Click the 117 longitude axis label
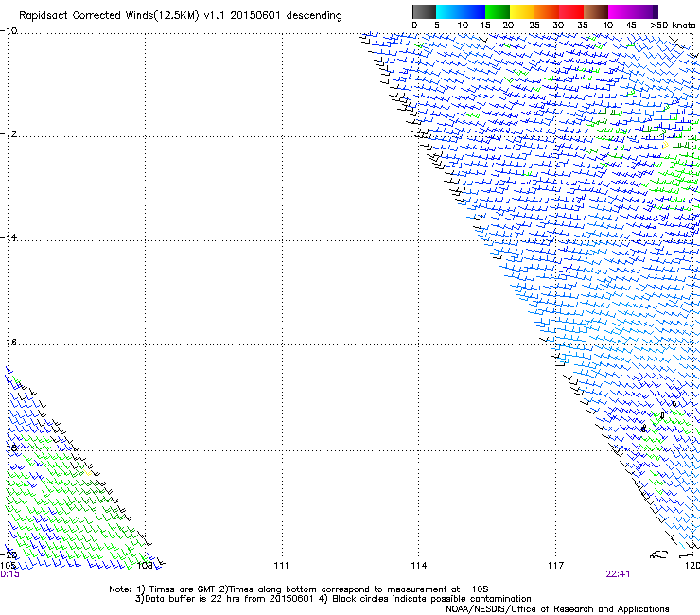This screenshot has height=615, width=700. point(556,566)
